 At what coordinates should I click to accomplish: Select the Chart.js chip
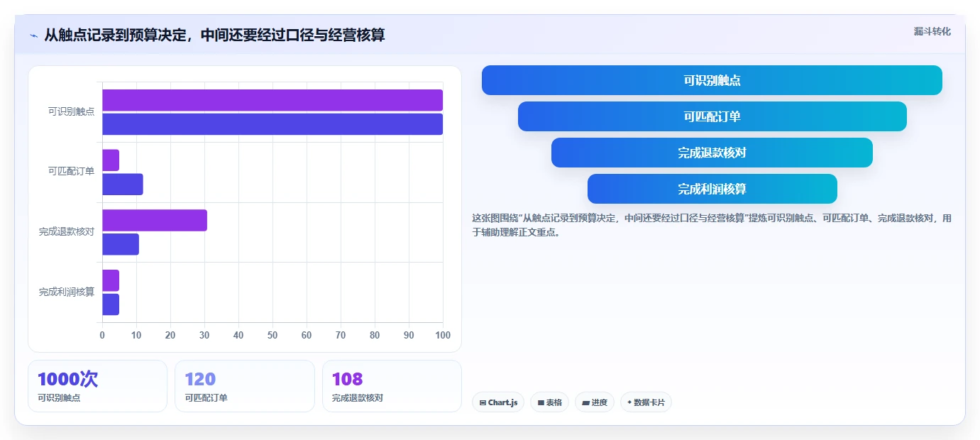click(498, 402)
